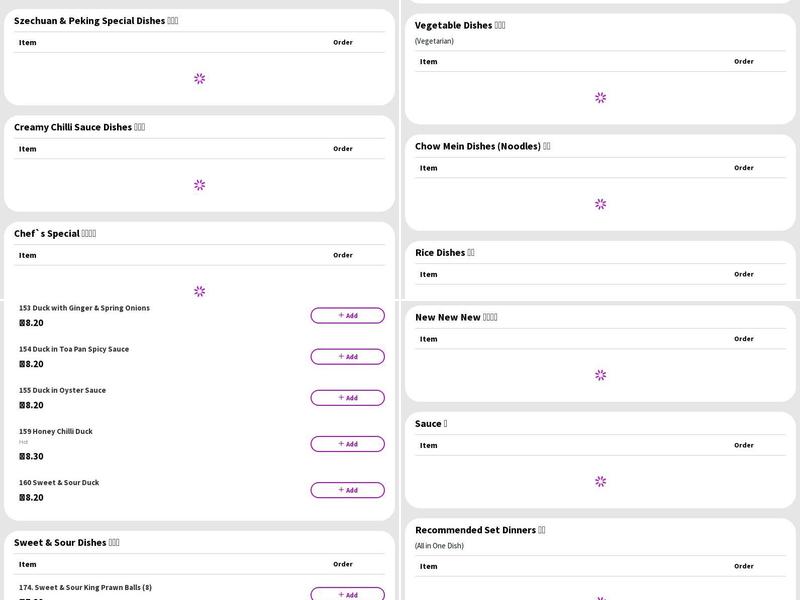The width and height of the screenshot is (800, 600).
Task: Open the 160 Sweet & Sour Duck item name
Action: pyautogui.click(x=59, y=483)
